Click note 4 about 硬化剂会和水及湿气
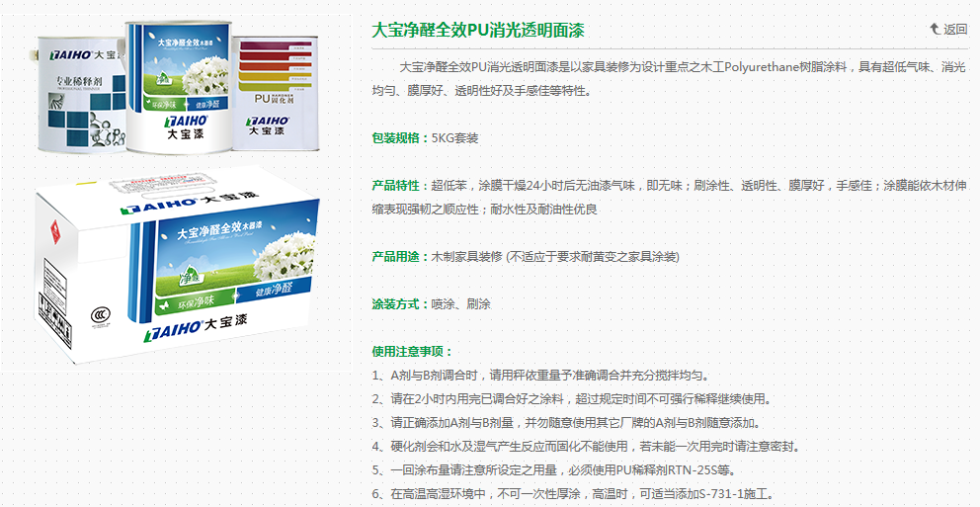Image resolution: width=980 pixels, height=507 pixels. coord(586,447)
